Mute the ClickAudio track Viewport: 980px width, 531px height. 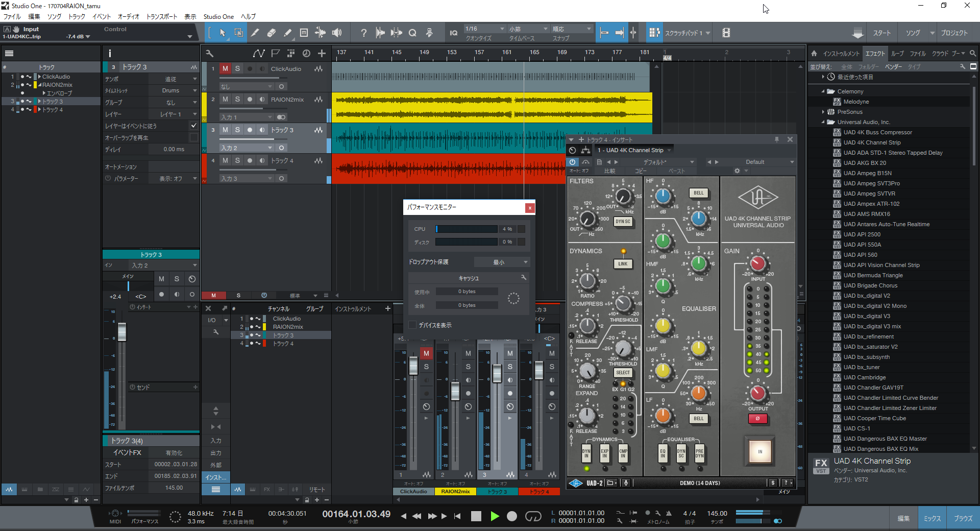225,68
